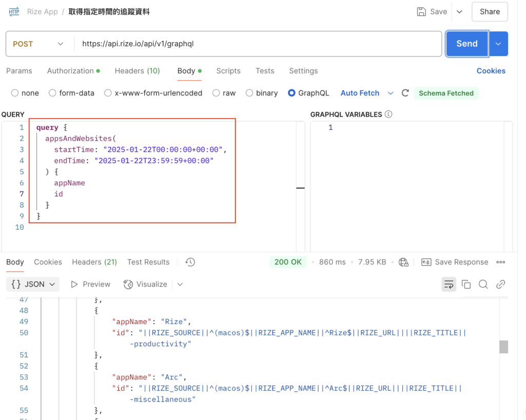Switch to the Params tab
The width and height of the screenshot is (526, 420).
pyautogui.click(x=19, y=71)
